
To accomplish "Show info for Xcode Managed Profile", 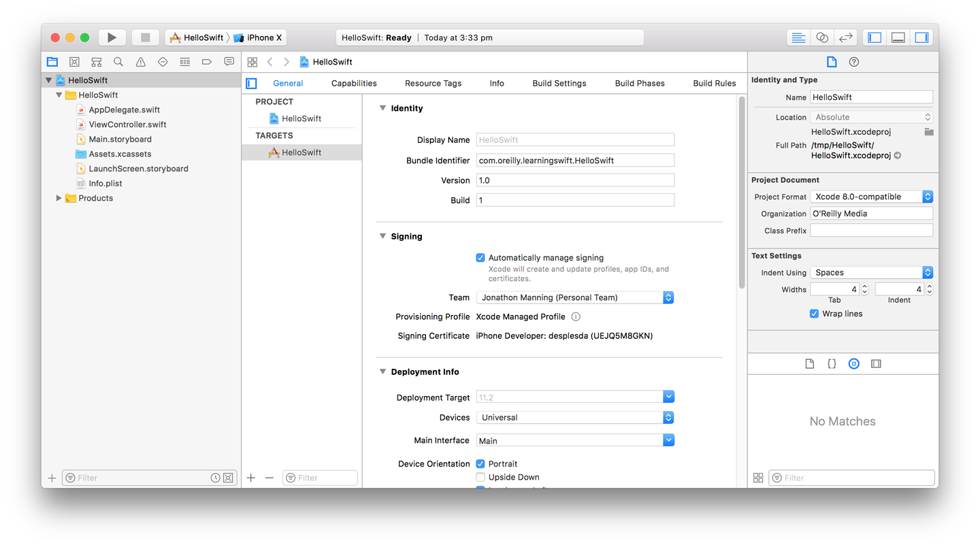I will coord(576,317).
